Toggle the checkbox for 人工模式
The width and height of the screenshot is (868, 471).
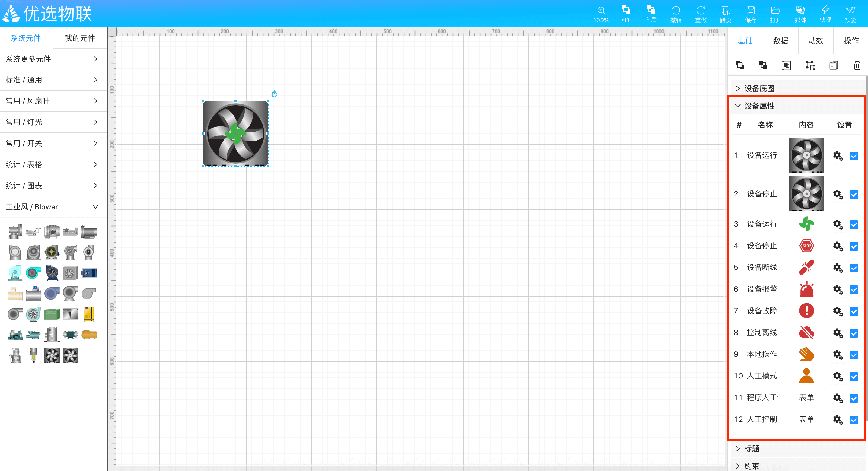click(x=854, y=376)
